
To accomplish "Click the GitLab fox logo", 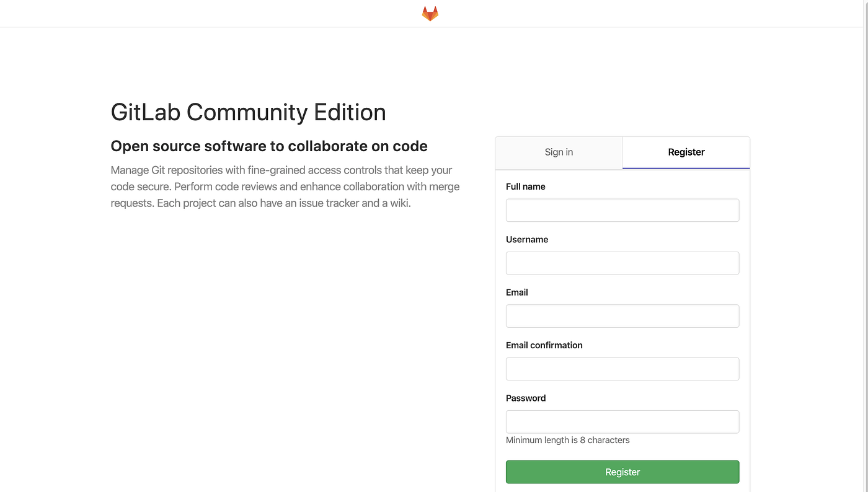I will click(430, 12).
